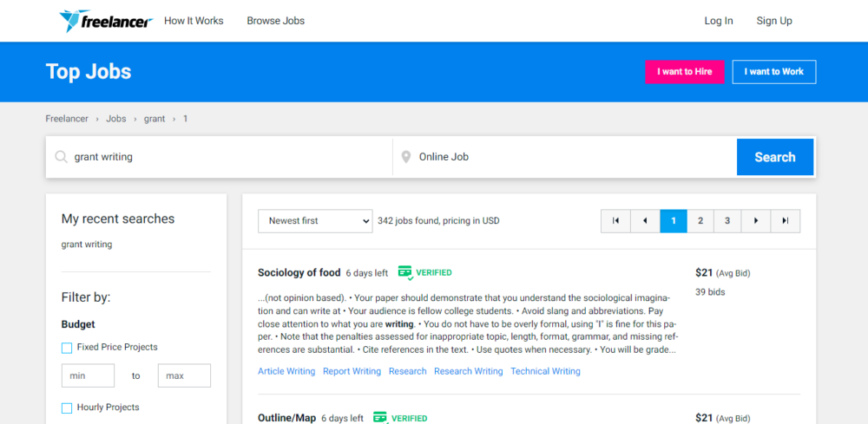The image size is (868, 424).
Task: Enable Fixed Price Projects filter
Action: coord(67,348)
